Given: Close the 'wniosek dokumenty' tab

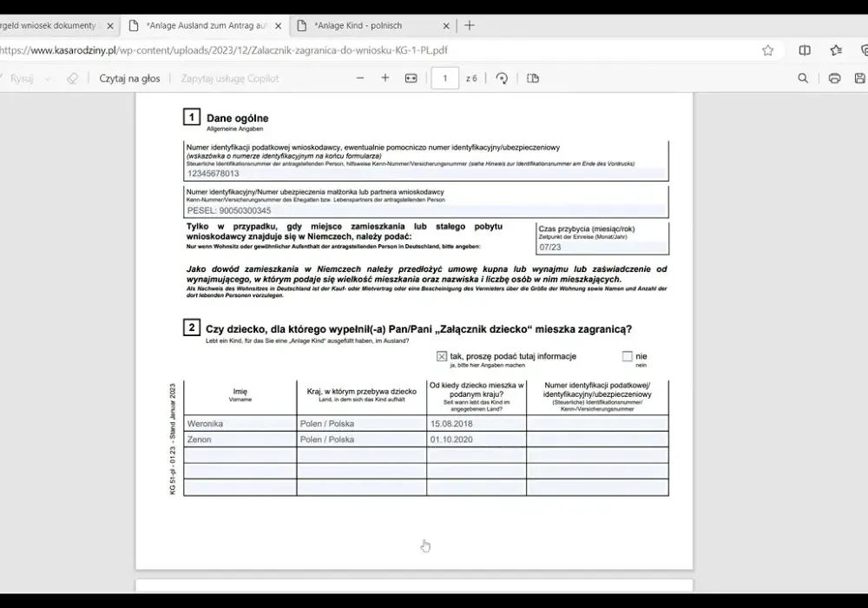Looking at the screenshot, I should pyautogui.click(x=109, y=25).
